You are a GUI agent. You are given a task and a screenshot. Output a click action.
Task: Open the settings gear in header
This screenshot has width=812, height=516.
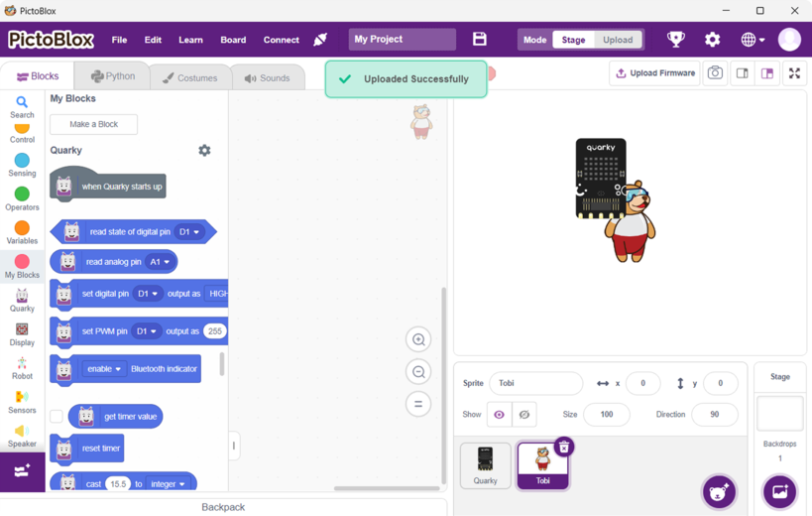click(713, 40)
